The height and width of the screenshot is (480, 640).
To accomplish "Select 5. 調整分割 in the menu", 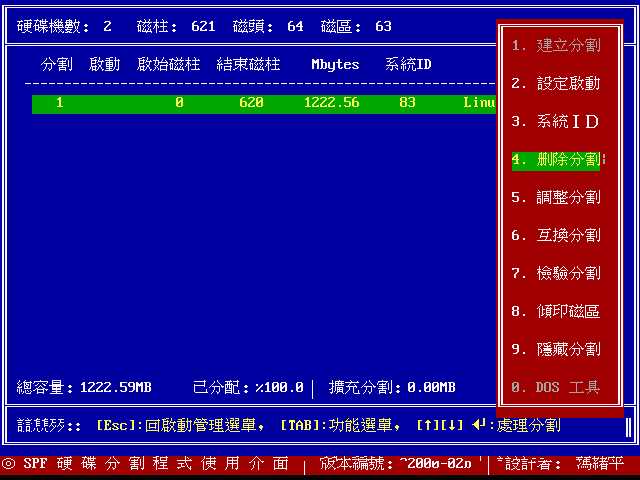I will (555, 198).
